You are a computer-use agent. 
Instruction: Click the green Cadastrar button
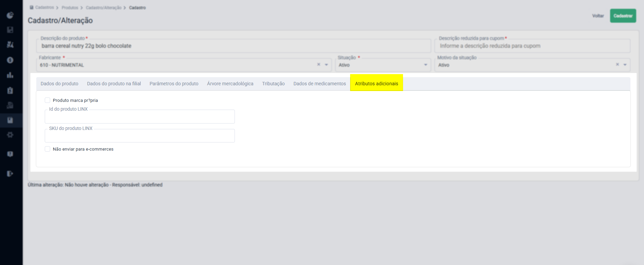pyautogui.click(x=623, y=16)
